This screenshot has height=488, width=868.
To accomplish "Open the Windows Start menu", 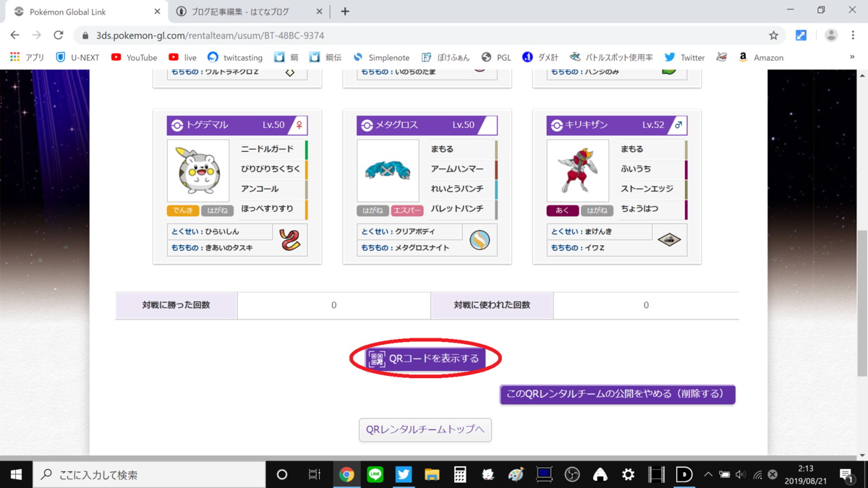I will tap(16, 474).
